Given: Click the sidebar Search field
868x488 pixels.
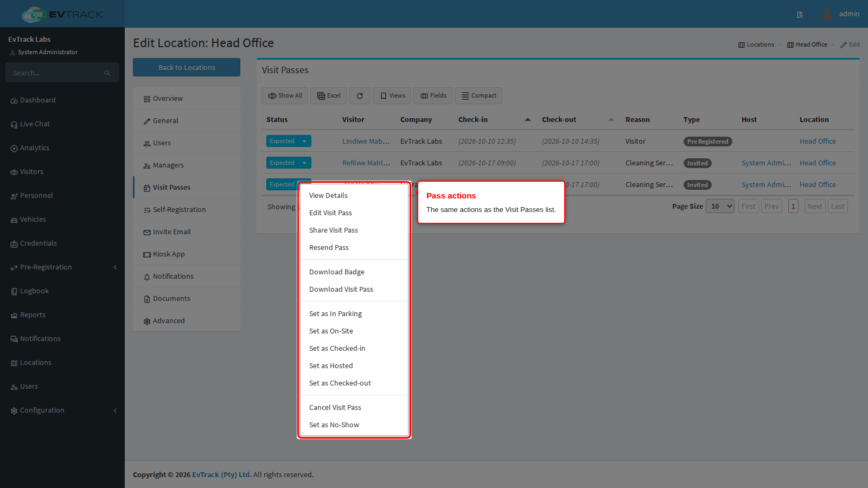Looking at the screenshot, I should [54, 73].
